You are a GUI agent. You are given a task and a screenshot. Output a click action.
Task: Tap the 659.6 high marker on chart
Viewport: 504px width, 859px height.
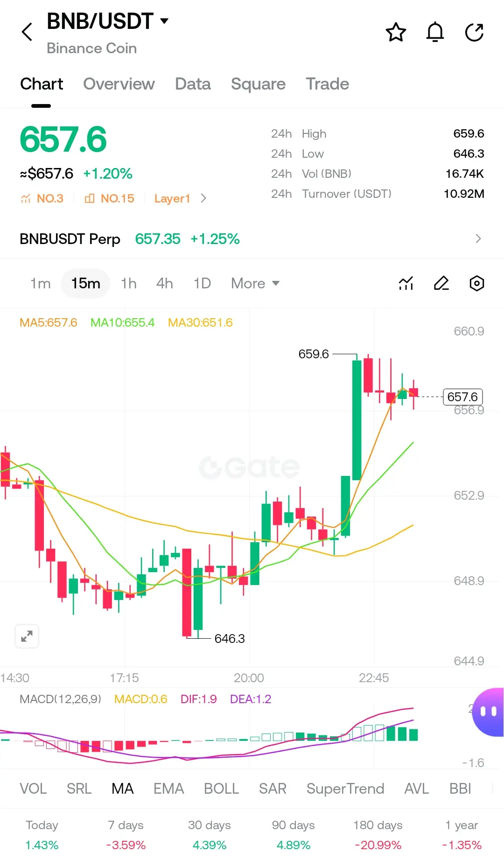click(314, 354)
